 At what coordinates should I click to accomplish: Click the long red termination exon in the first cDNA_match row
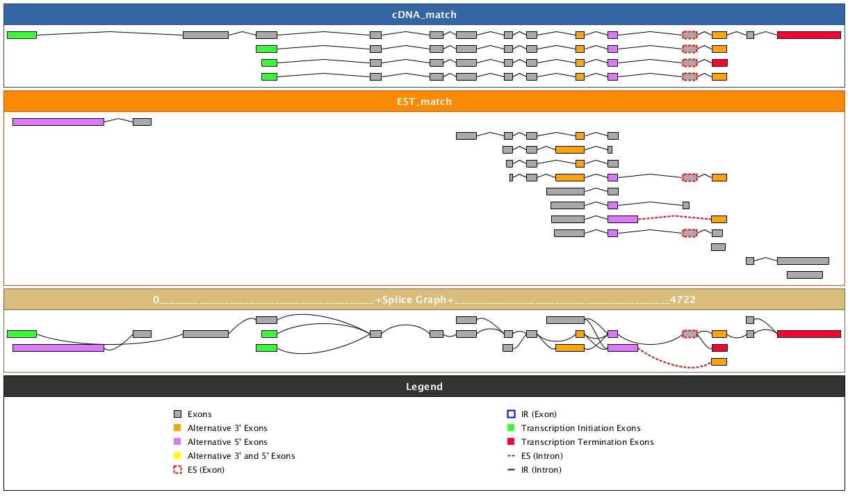coord(808,35)
